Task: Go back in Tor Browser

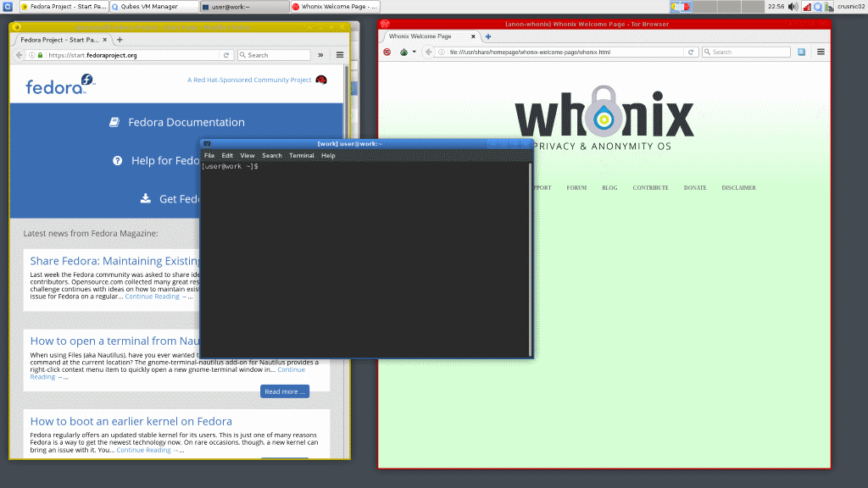Action: pos(428,52)
